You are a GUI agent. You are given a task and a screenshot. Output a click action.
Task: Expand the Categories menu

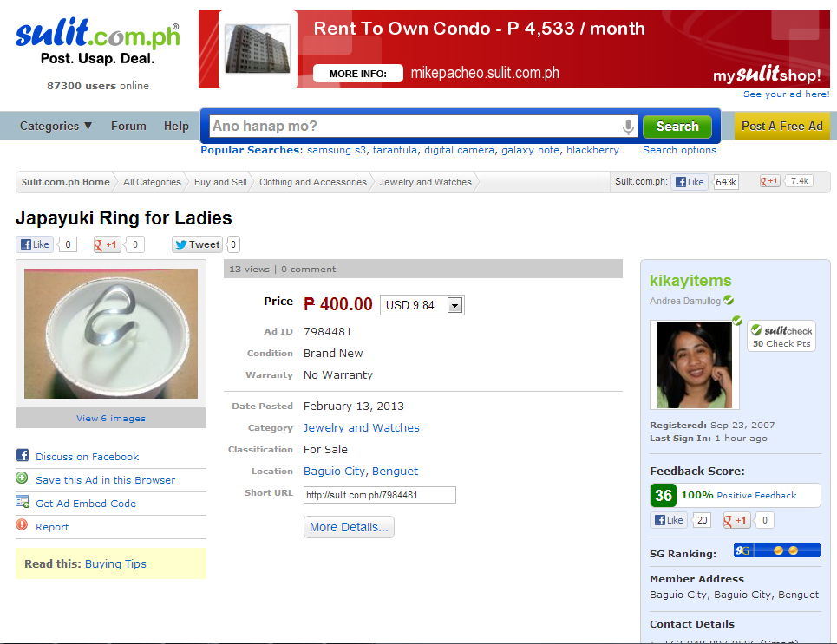56,126
